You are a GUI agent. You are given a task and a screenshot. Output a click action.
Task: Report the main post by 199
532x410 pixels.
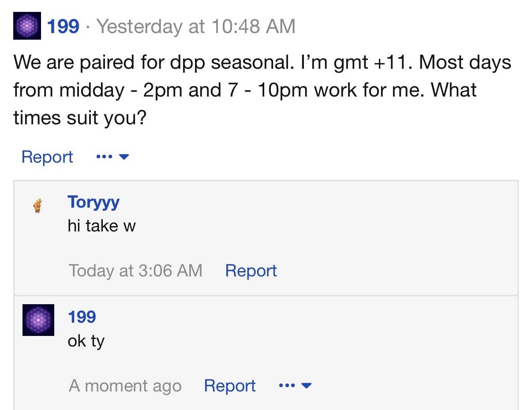pos(47,157)
